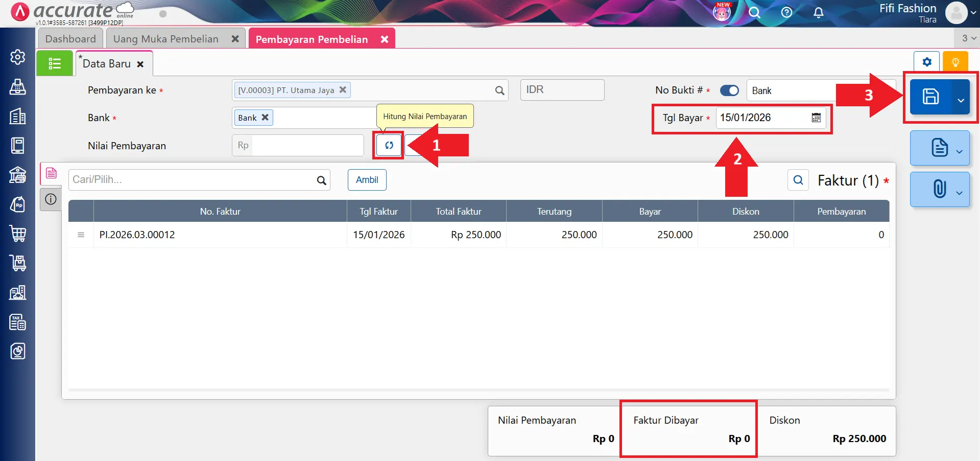Switch to the Uang Muka Pembelian tab
This screenshot has width=980, height=461.
coord(165,39)
